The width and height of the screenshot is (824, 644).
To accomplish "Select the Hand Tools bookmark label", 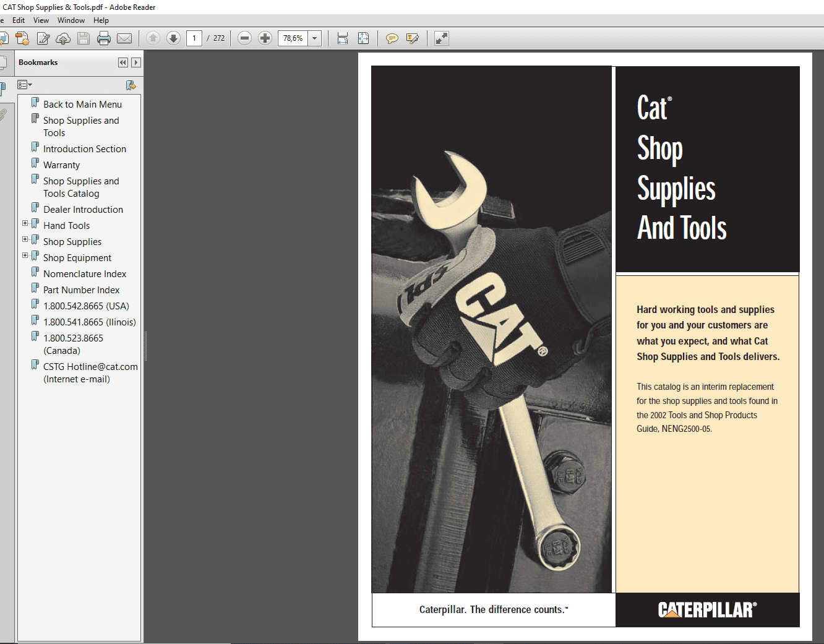I will [66, 226].
